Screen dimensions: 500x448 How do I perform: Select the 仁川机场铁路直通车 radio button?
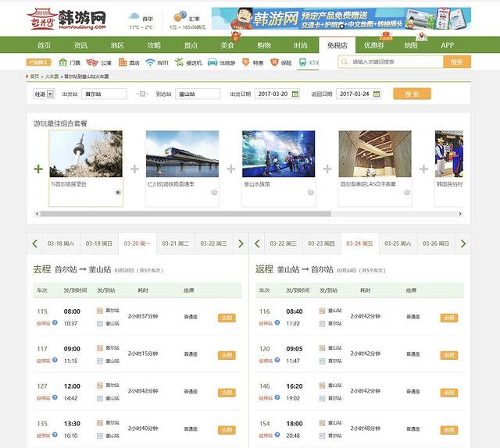214,192
